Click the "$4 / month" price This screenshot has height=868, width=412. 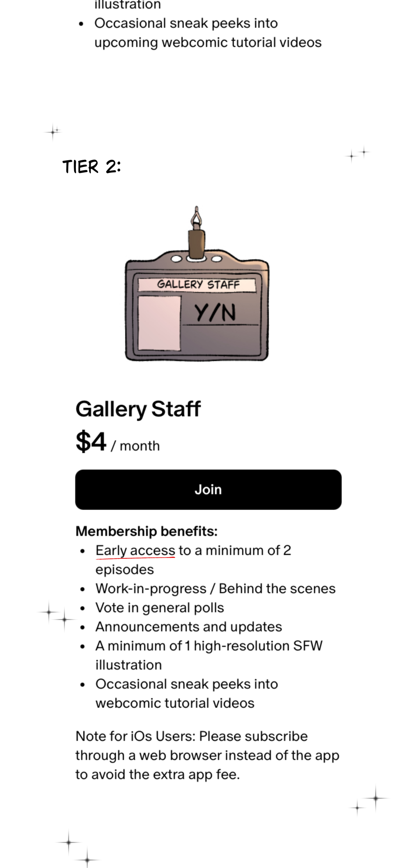coord(117,442)
